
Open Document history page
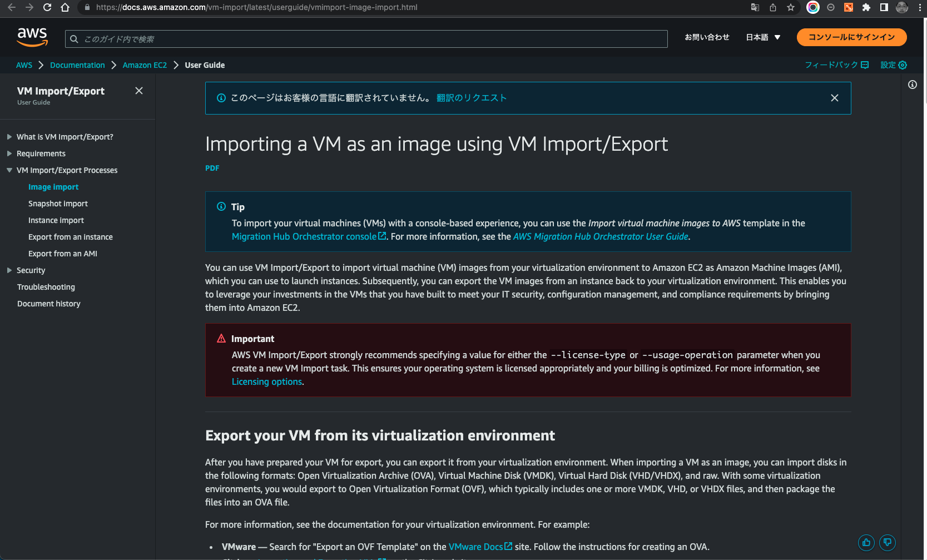tap(49, 304)
